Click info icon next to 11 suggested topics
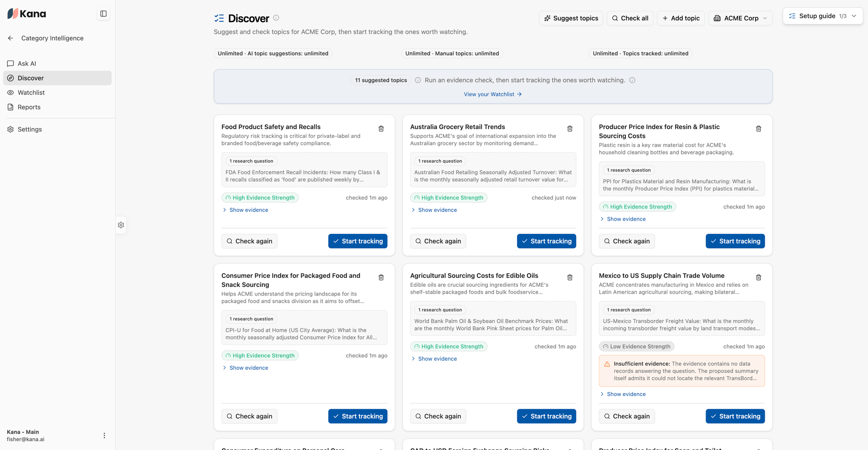Screen dimensions: 868x450 (x=418, y=80)
